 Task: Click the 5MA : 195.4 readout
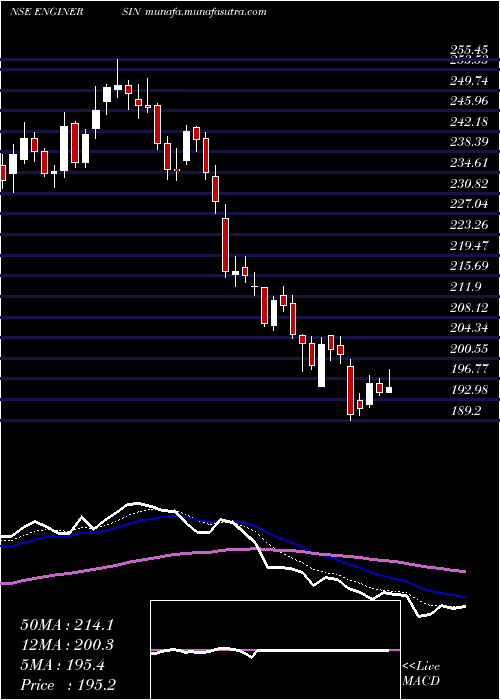click(62, 665)
